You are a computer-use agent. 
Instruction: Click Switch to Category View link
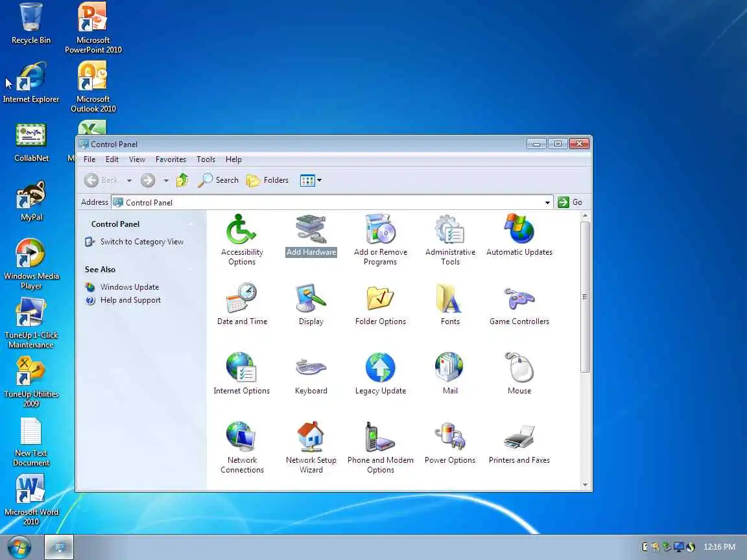(x=141, y=242)
